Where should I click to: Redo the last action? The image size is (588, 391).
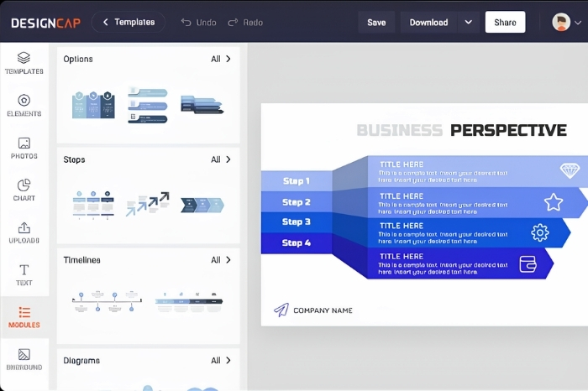[x=245, y=23]
